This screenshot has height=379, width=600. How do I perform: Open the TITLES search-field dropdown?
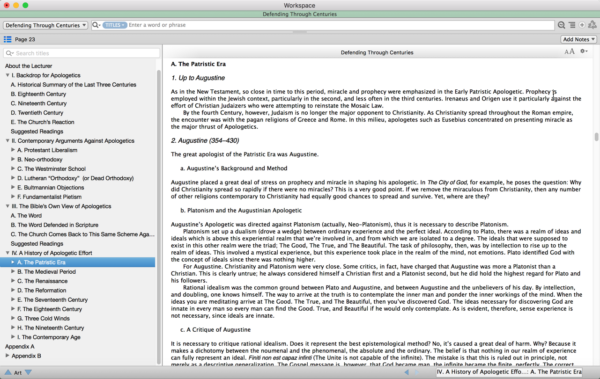coord(114,25)
